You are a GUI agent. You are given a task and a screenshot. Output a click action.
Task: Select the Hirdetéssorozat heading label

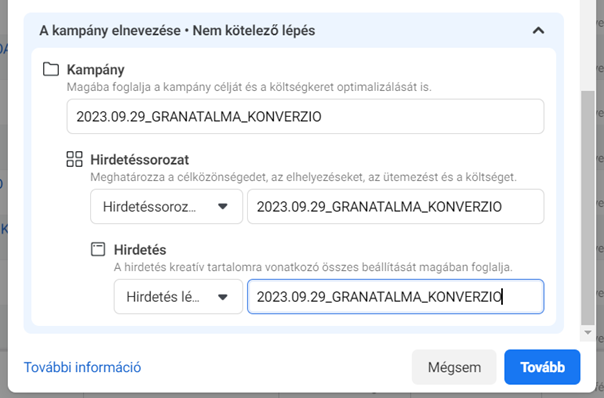coord(139,160)
